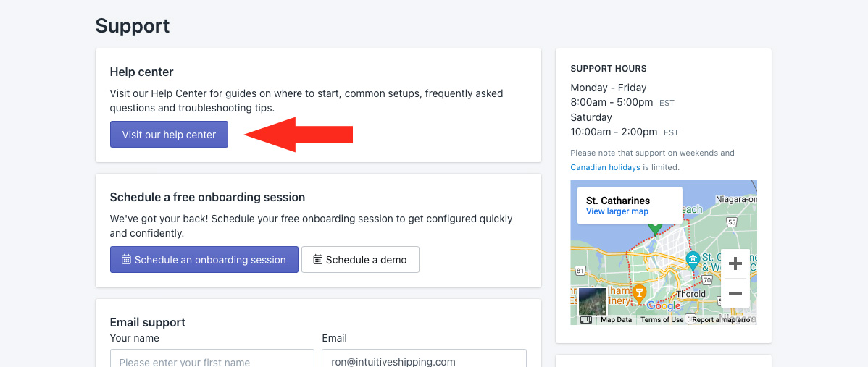The width and height of the screenshot is (868, 367).
Task: Open the Canadian holidays link
Action: [x=605, y=167]
